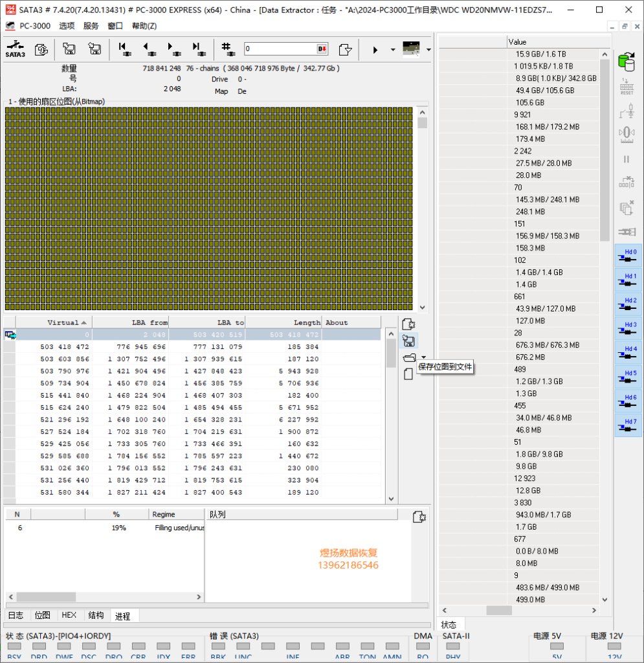Click the hash grid position icon

pyautogui.click(x=228, y=49)
